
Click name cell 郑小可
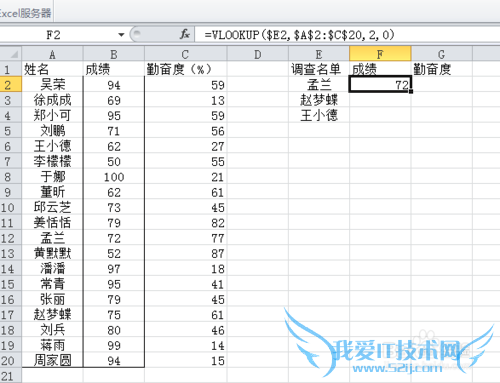pos(52,115)
